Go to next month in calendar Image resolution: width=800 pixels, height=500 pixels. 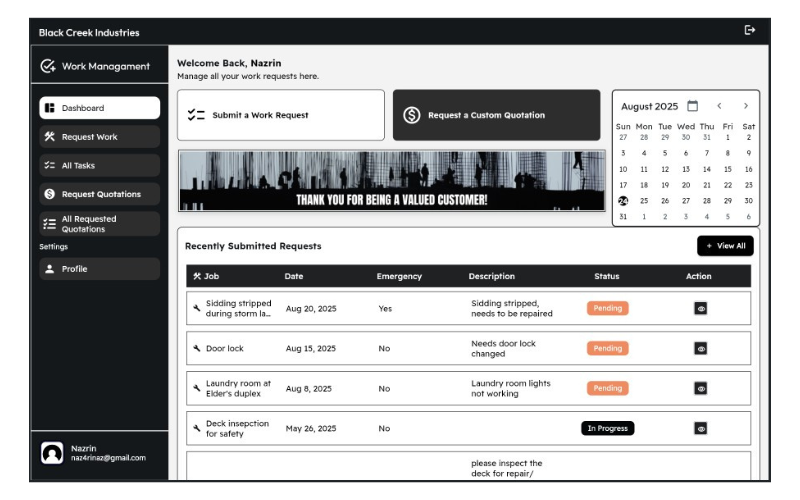746,106
